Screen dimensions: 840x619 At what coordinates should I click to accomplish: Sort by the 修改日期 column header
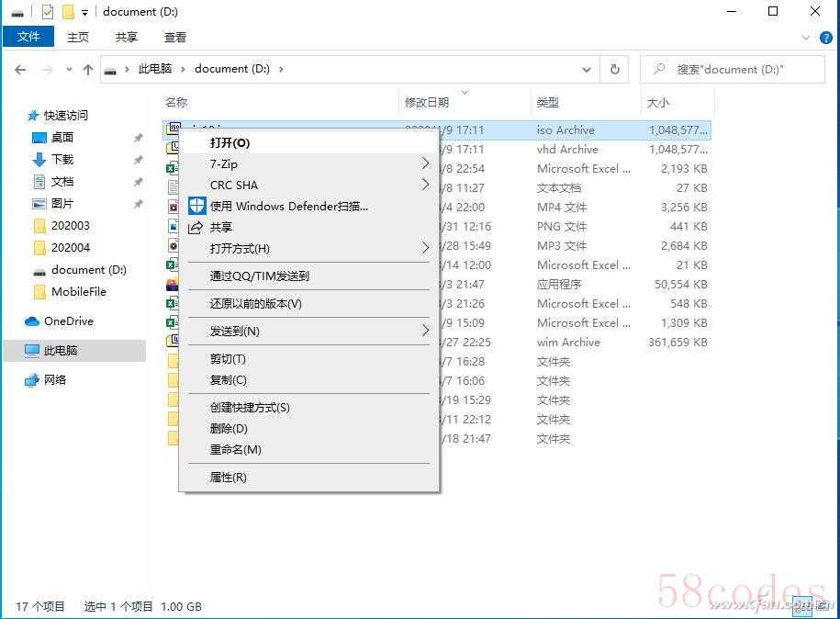(427, 102)
